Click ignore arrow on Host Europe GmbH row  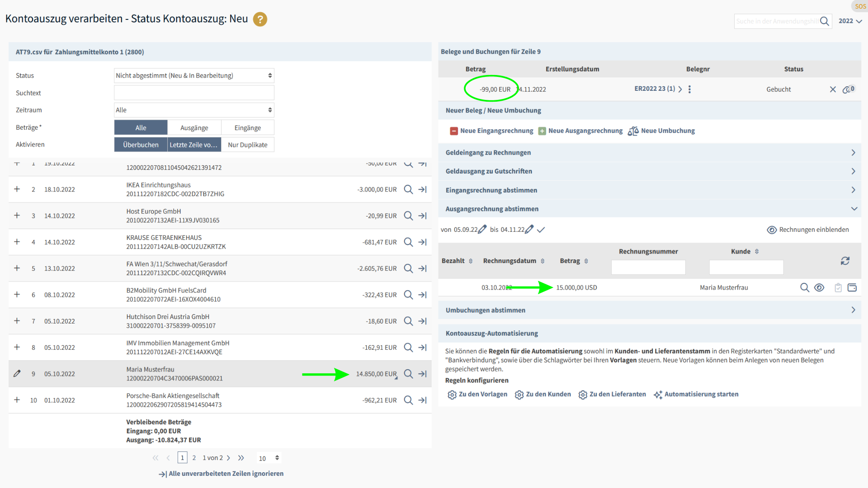pos(423,216)
